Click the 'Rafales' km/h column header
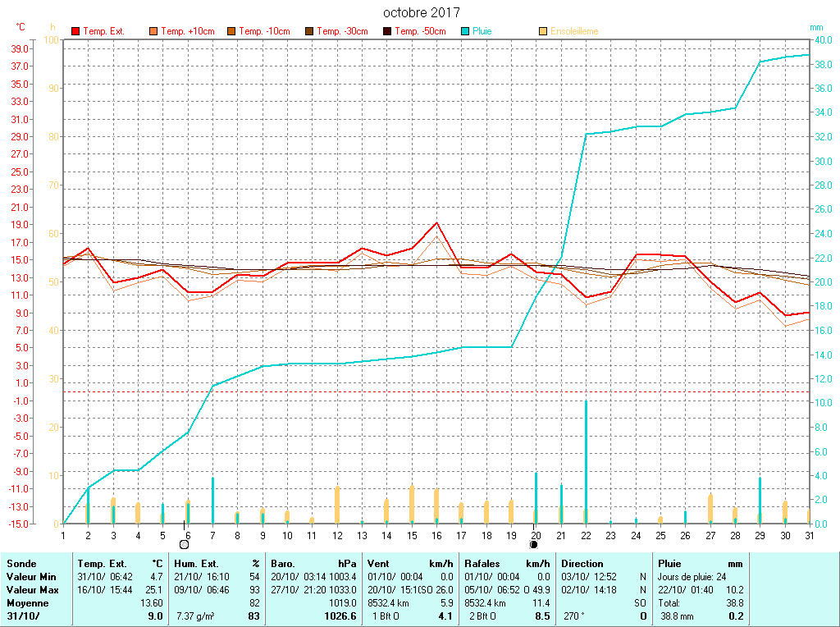The height and width of the screenshot is (627, 840). point(483,564)
